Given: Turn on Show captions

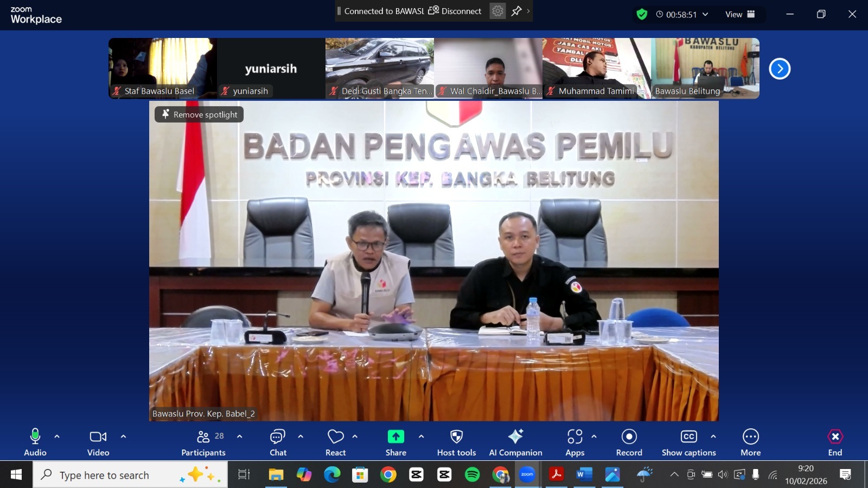Looking at the screenshot, I should (x=689, y=442).
